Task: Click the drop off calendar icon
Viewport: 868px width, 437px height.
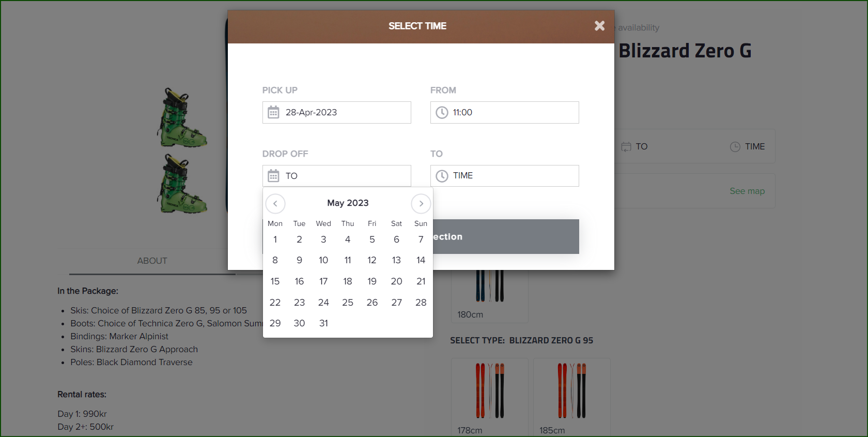Action: tap(273, 176)
